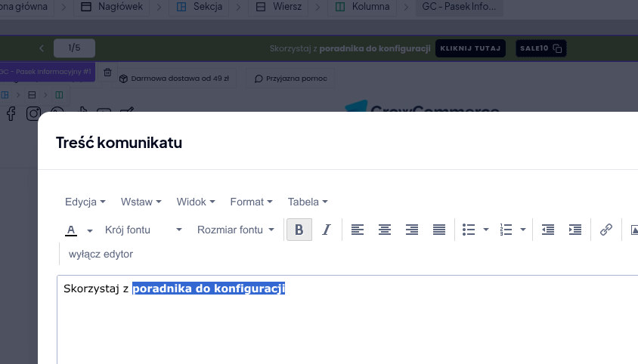Select the GC - Pasek Info... breadcrumb
The width and height of the screenshot is (638, 364).
coord(459,7)
